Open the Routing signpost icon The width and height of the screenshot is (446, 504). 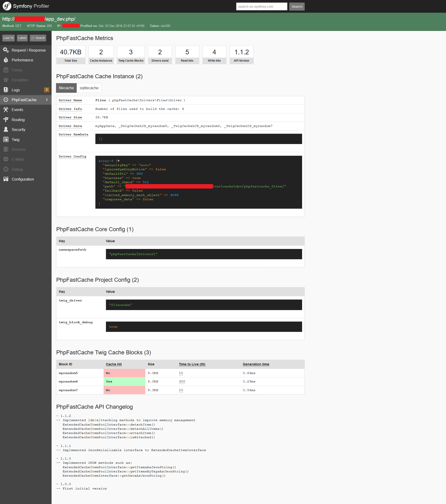[6, 120]
